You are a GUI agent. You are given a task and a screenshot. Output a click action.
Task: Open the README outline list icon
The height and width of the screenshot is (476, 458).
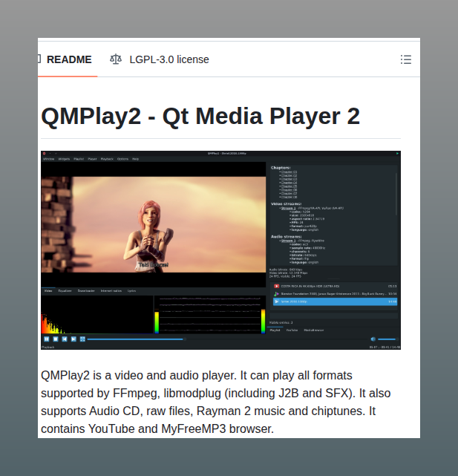(x=406, y=59)
